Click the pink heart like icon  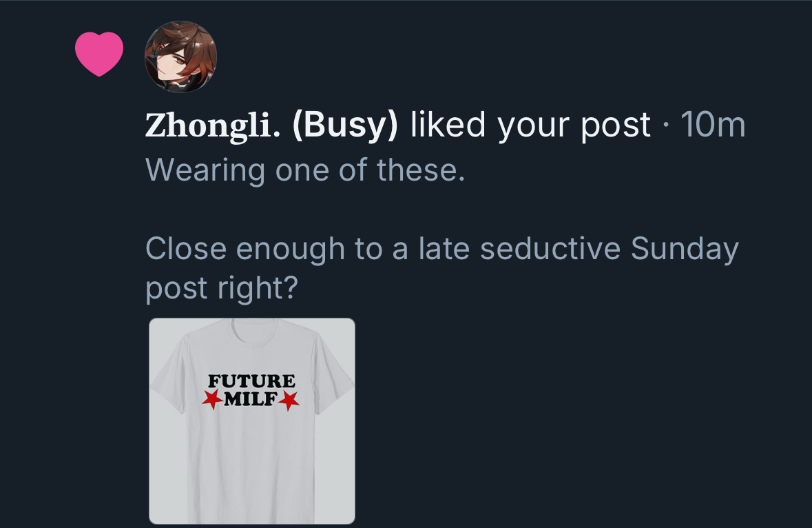pyautogui.click(x=99, y=54)
